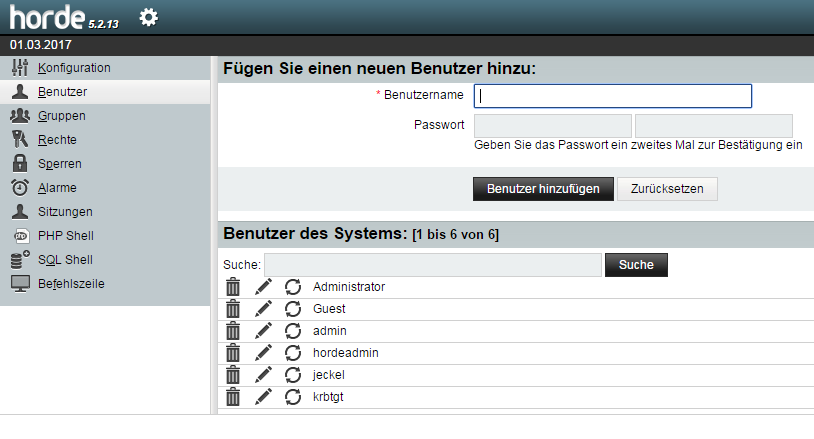Open Rechte in the sidebar
The width and height of the screenshot is (814, 439).
coord(57,140)
